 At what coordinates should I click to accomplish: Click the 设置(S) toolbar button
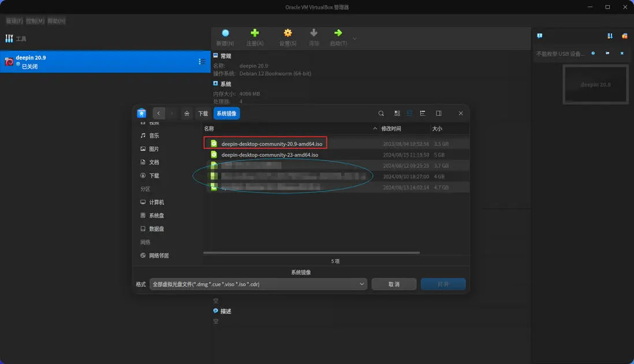pyautogui.click(x=288, y=37)
